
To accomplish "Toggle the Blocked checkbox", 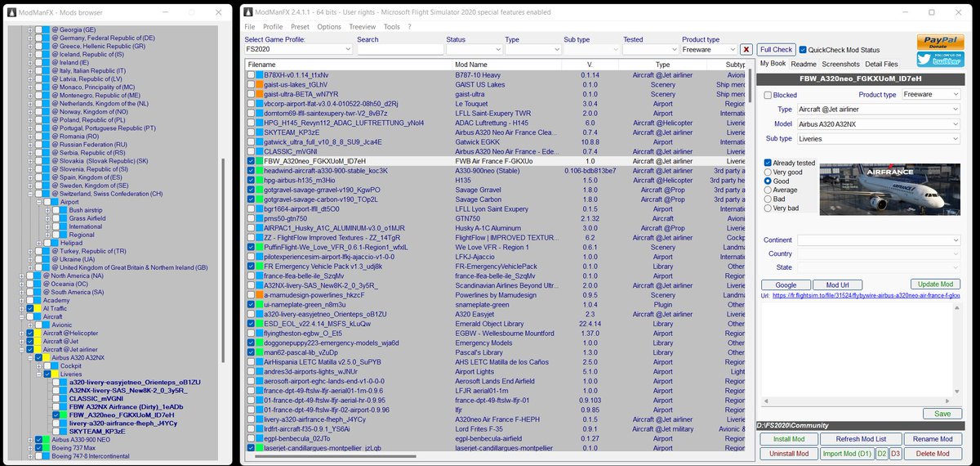I will point(768,95).
